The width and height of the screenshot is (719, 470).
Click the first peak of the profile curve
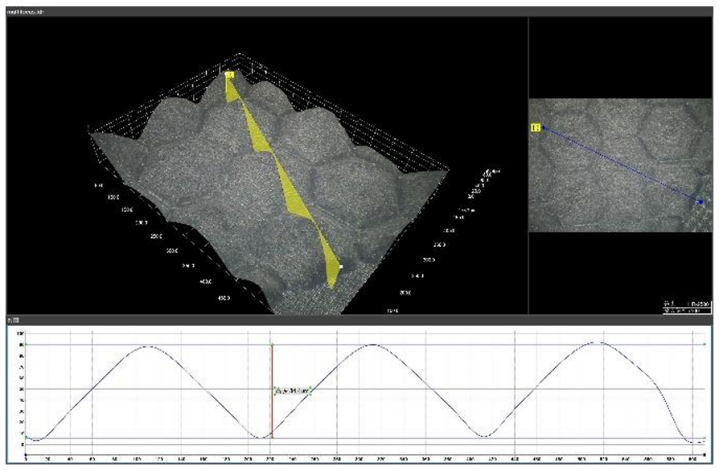(148, 346)
